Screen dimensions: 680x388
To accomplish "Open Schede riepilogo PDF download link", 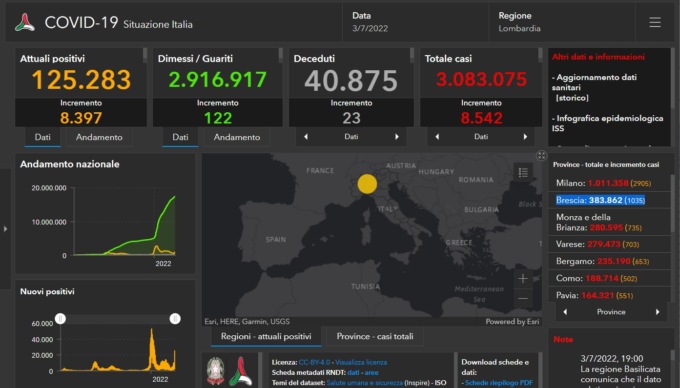I will tap(499, 383).
